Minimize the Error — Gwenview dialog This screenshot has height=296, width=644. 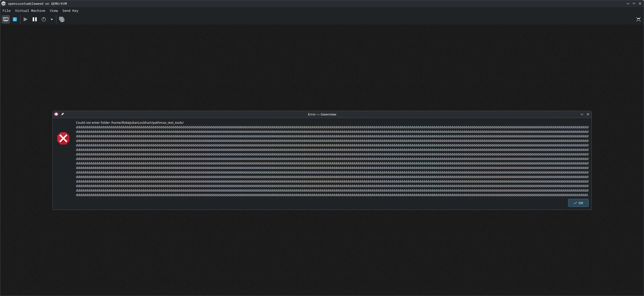tap(582, 114)
